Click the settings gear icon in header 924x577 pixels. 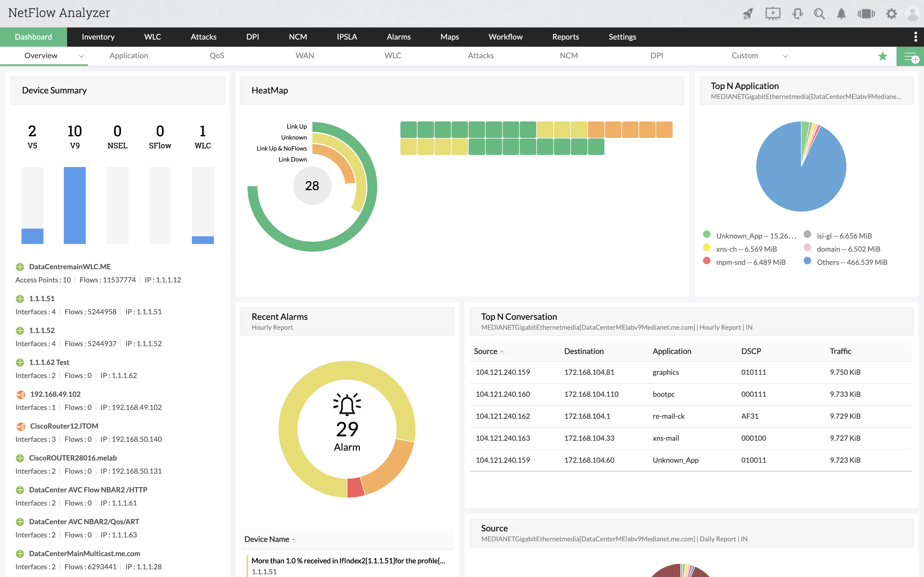[891, 14]
